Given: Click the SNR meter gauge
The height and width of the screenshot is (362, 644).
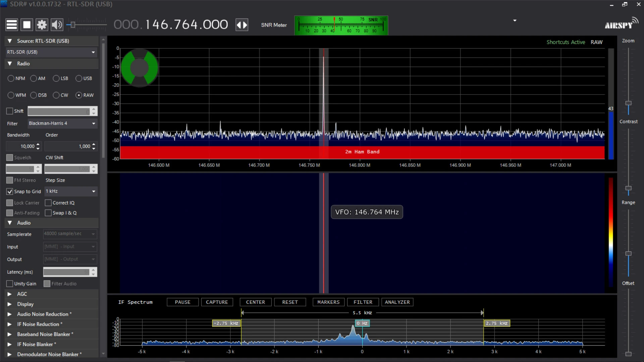Looking at the screenshot, I should (341, 25).
